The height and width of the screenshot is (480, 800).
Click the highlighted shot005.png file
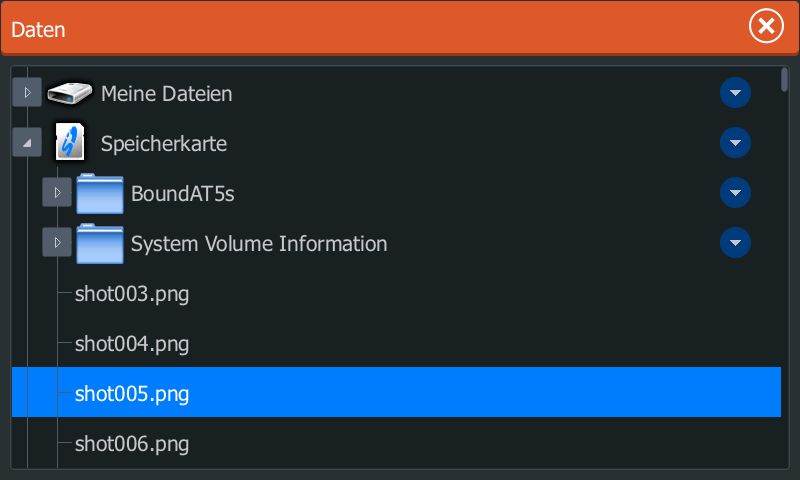coord(132,393)
